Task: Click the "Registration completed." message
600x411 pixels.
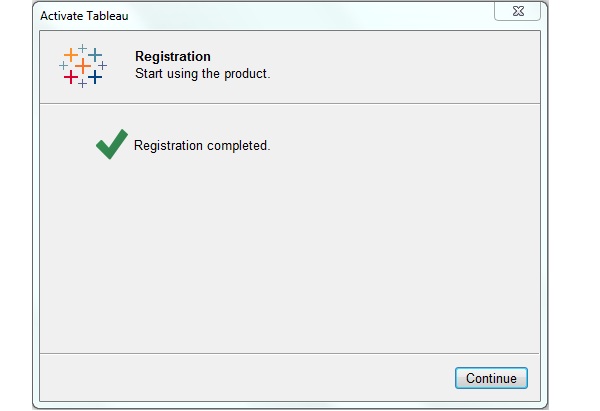Action: tap(202, 146)
